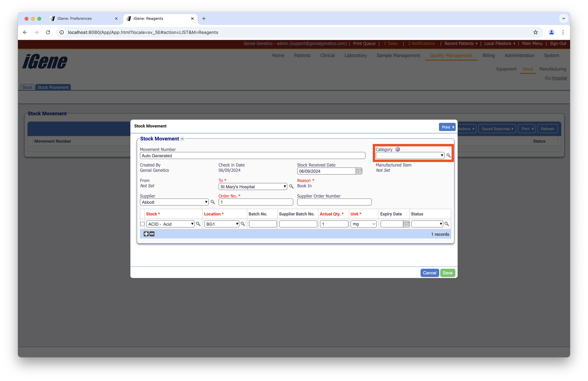Open the Print dropdown in dialog header
The width and height of the screenshot is (588, 381).
(x=447, y=127)
